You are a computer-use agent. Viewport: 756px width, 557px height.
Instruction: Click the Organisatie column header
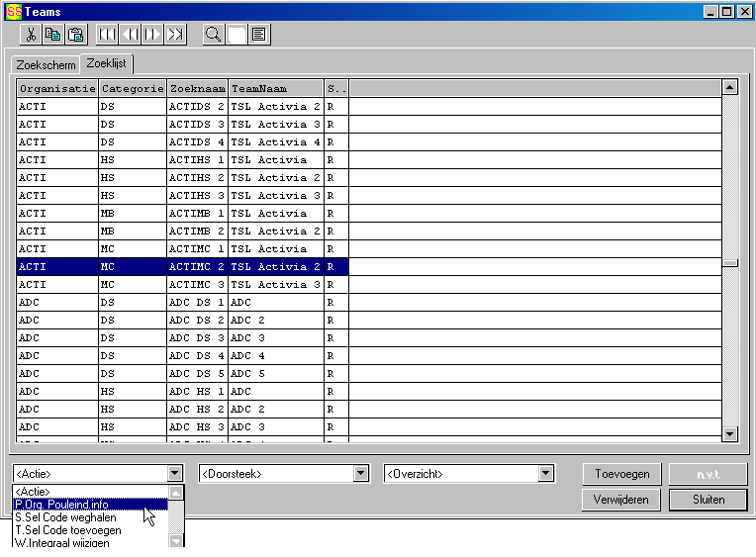57,88
